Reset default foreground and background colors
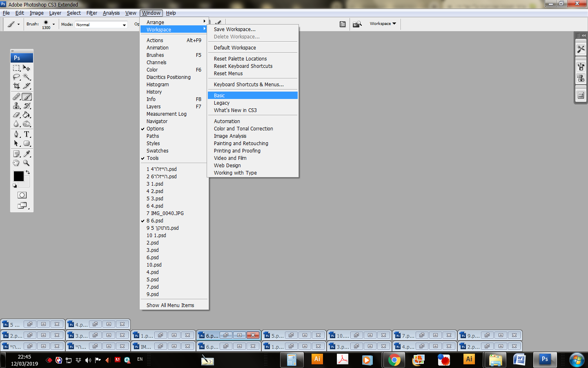This screenshot has width=588, height=368. pos(15,186)
